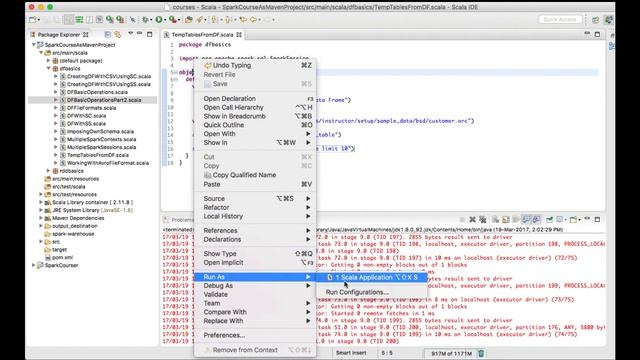Click the Scala perspective icon at top right
The height and width of the screenshot is (360, 640).
click(609, 20)
